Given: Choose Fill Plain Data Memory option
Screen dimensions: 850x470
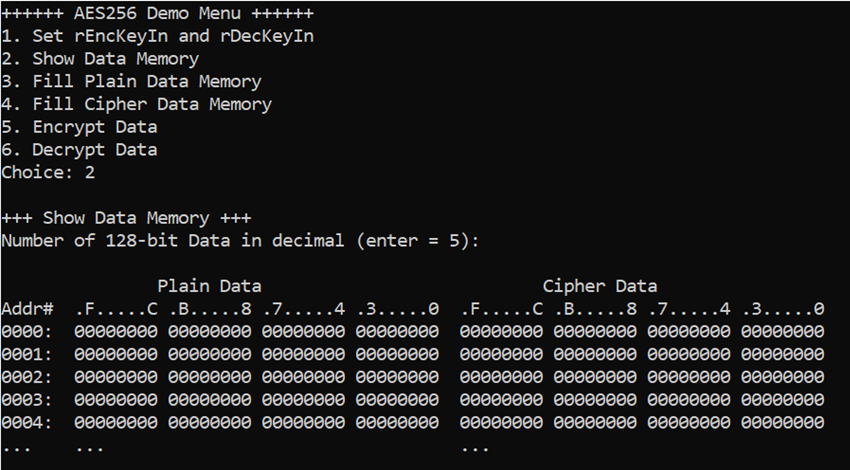Looking at the screenshot, I should [131, 81].
